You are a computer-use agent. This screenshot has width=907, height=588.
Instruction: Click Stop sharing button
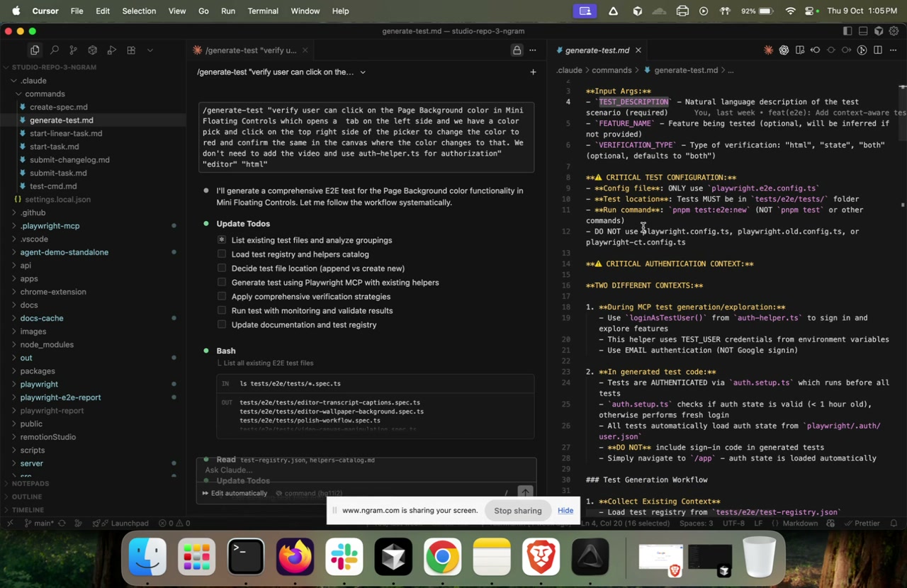point(518,511)
